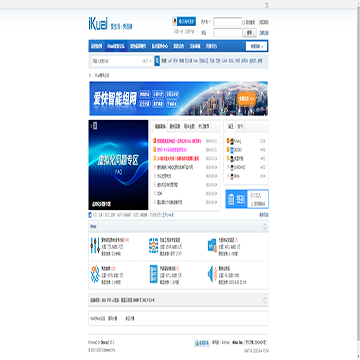Focus the username input field
360x360 pixels.
click(x=228, y=22)
